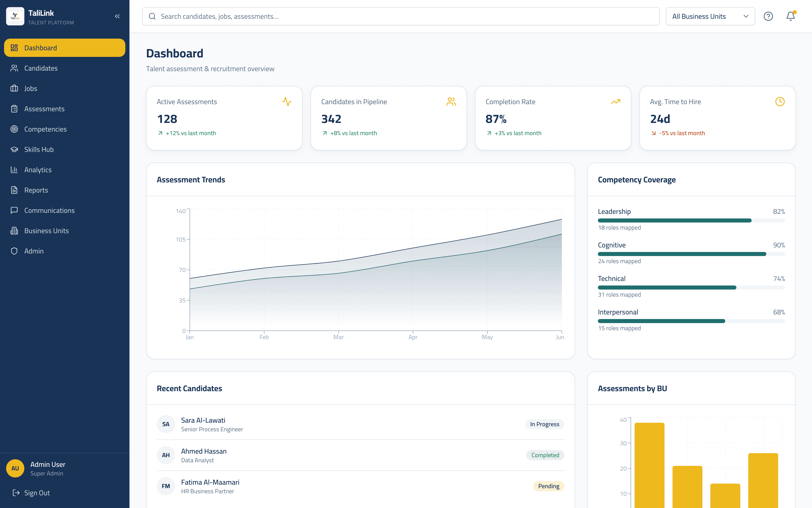Click the 128 Active Assessments value
812x508 pixels.
pyautogui.click(x=167, y=119)
